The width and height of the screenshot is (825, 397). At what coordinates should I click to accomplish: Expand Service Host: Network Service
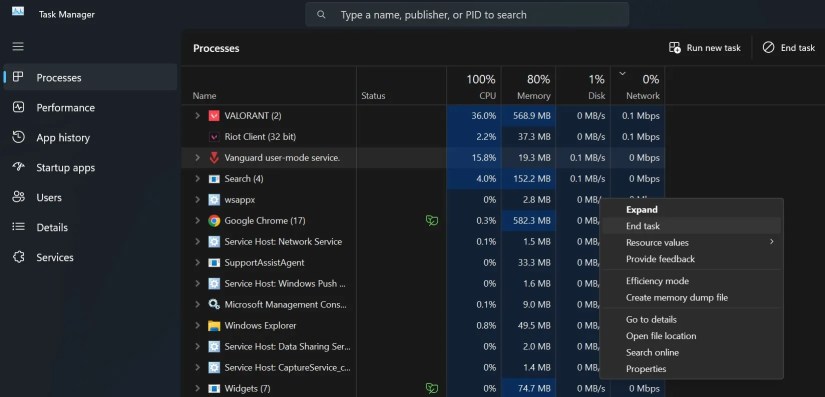pos(197,242)
